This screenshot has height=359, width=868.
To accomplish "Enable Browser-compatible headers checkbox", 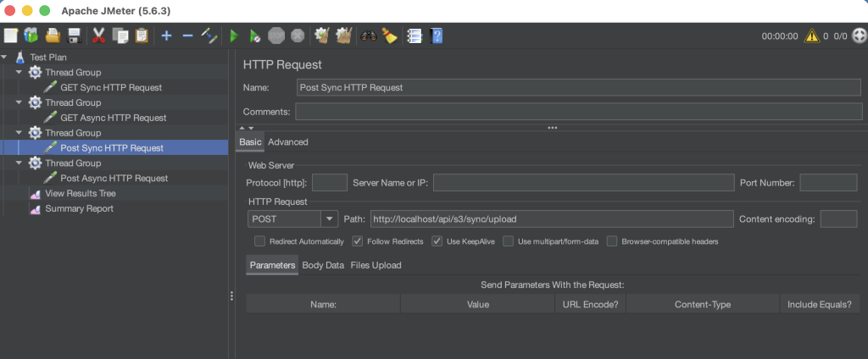I will coord(612,241).
